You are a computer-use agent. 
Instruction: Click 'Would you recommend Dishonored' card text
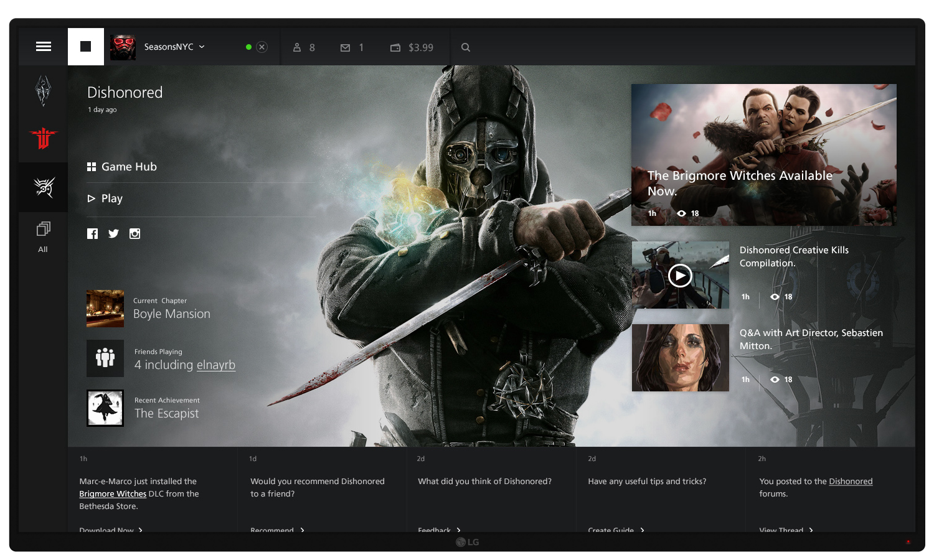(x=318, y=488)
